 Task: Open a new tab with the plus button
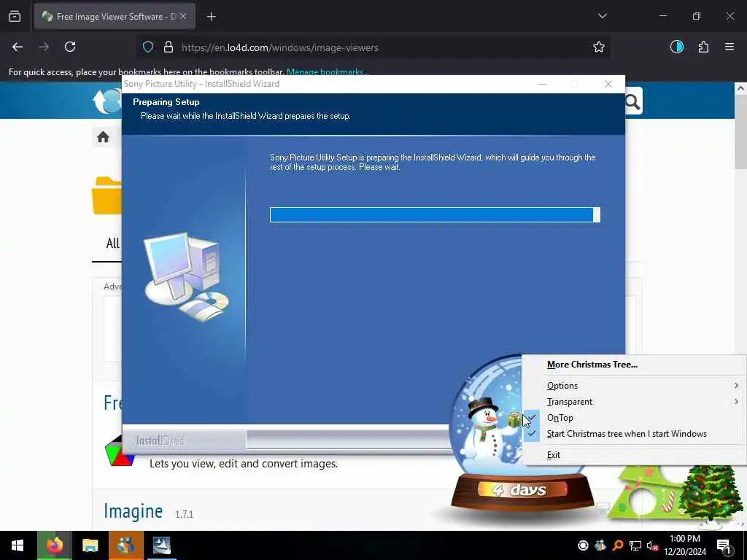pos(212,17)
